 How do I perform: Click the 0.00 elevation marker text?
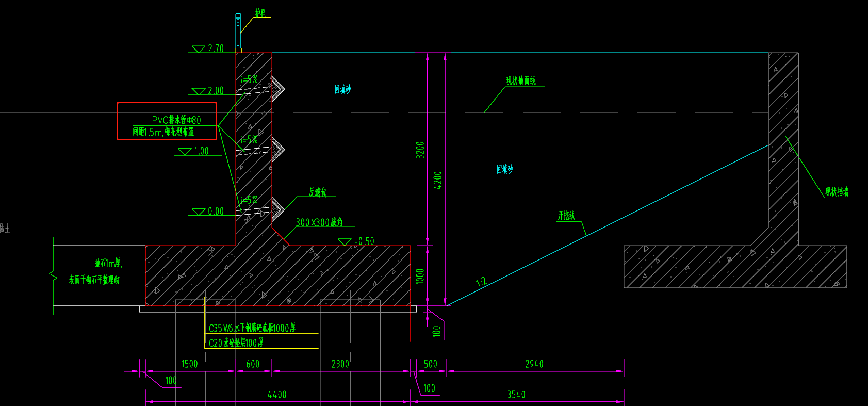(x=216, y=212)
